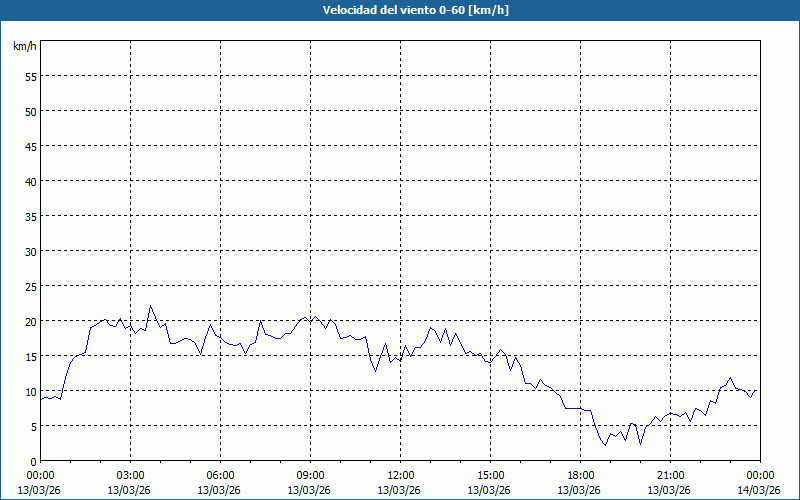The image size is (800, 500).
Task: Click the chart title 'Velocidad del viento 0-60 [km/h]'
Action: coord(400,11)
